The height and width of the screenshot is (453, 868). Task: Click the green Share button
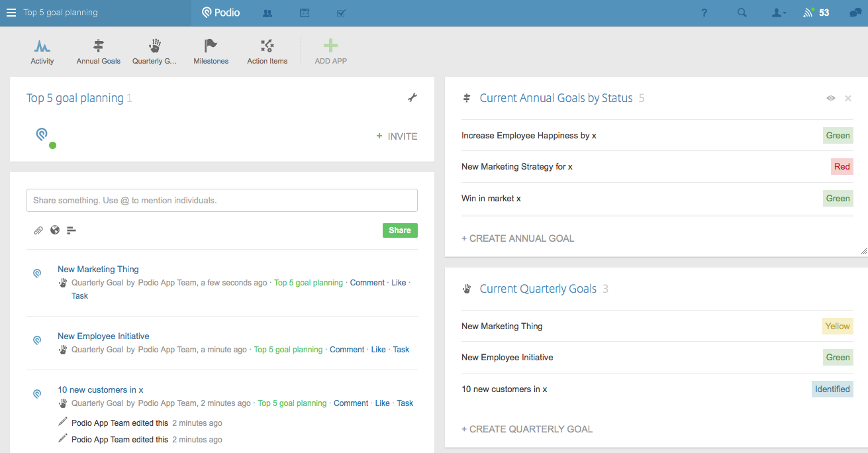click(x=400, y=230)
